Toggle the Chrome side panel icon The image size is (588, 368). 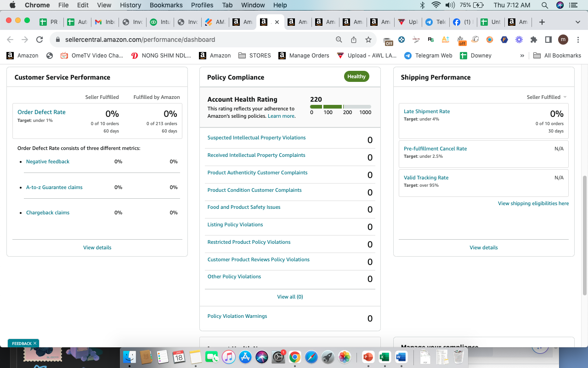pos(548,40)
